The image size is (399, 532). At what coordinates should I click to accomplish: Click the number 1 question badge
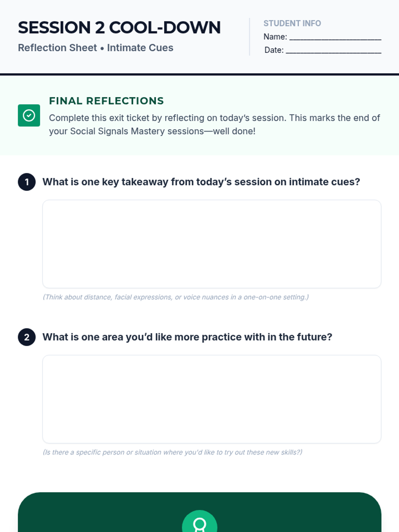pos(27,182)
